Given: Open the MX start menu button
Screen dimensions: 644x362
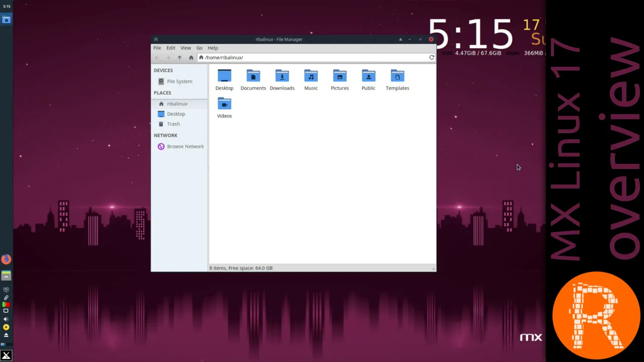Looking at the screenshot, I should tap(6, 355).
